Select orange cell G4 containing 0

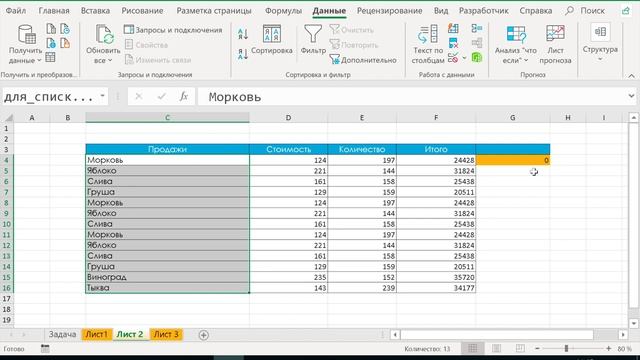(513, 160)
